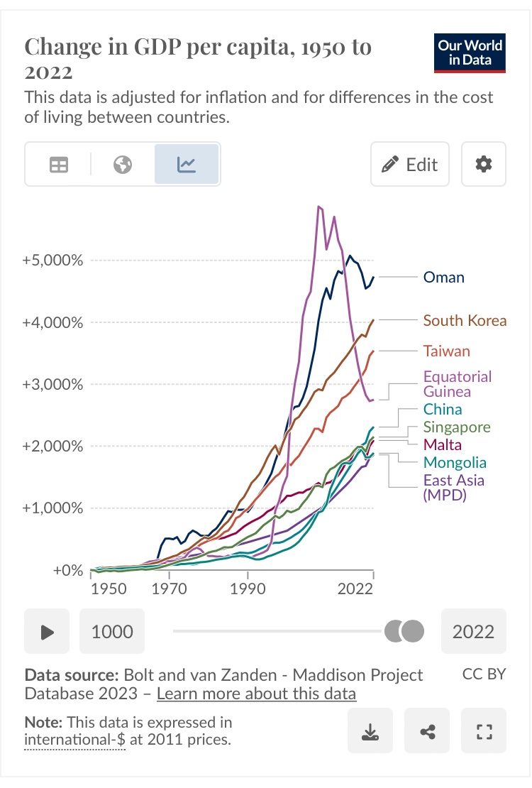The width and height of the screenshot is (532, 788).
Task: Click the 1970 x-axis label
Action: click(170, 589)
